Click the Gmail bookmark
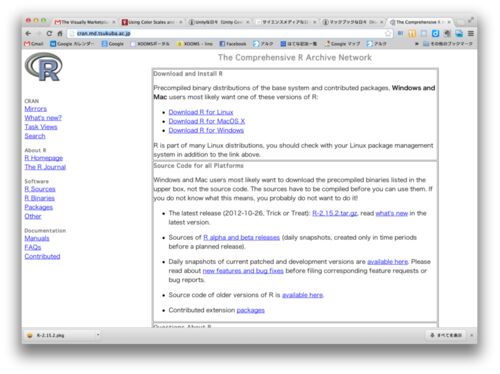Image resolution: width=500 pixels, height=374 pixels. click(x=34, y=44)
